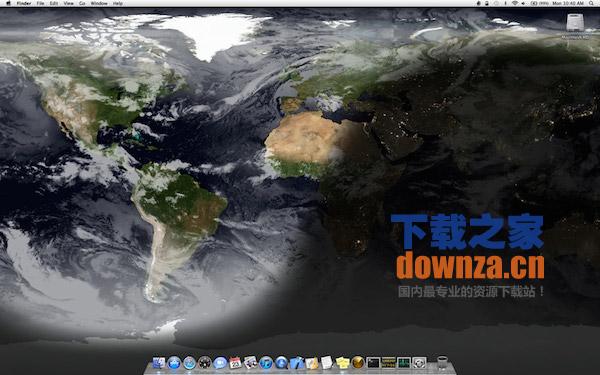The height and width of the screenshot is (375, 600).
Task: Open the iPhoto icon in the Dock
Action: [251, 362]
